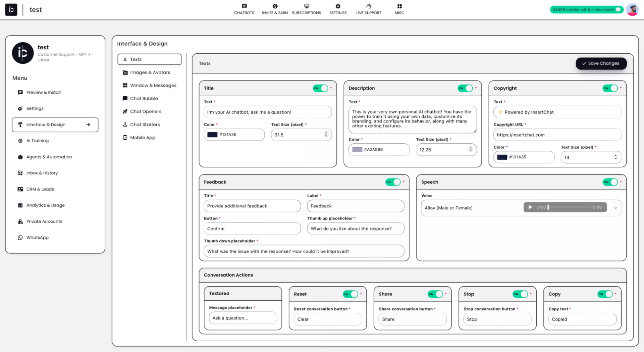This screenshot has width=644, height=352.
Task: Click the Invite & Earn dollar icon
Action: tap(275, 6)
